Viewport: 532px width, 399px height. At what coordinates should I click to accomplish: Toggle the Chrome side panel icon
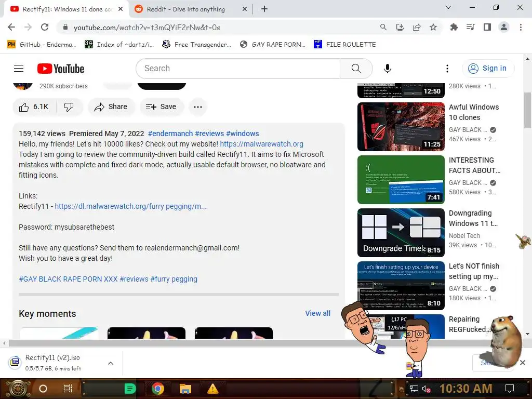[487, 27]
